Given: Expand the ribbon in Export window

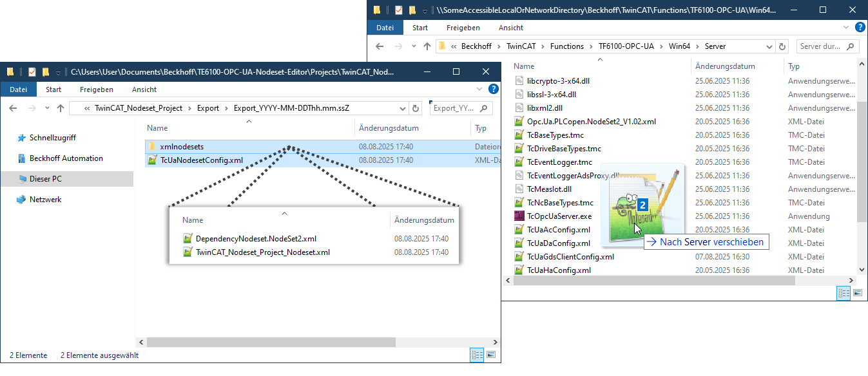Looking at the screenshot, I should pos(479,89).
